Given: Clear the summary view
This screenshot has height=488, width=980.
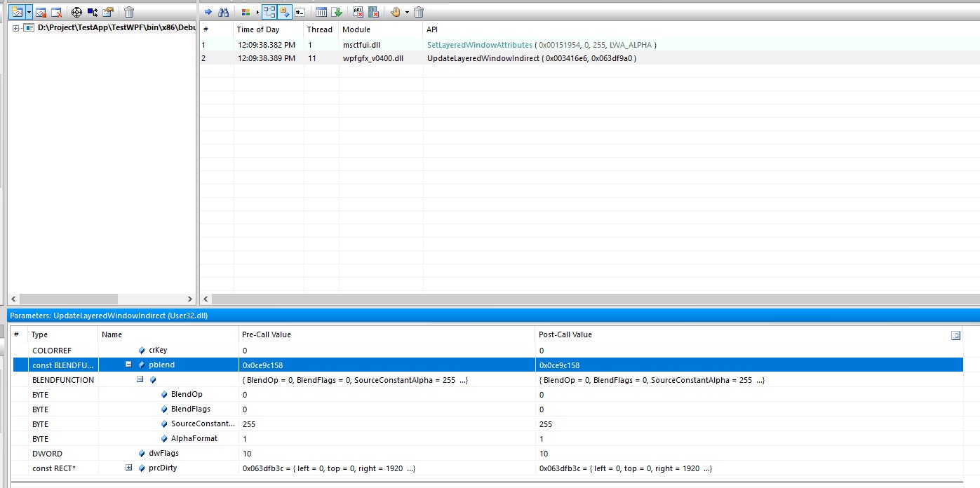Looking at the screenshot, I should 419,12.
